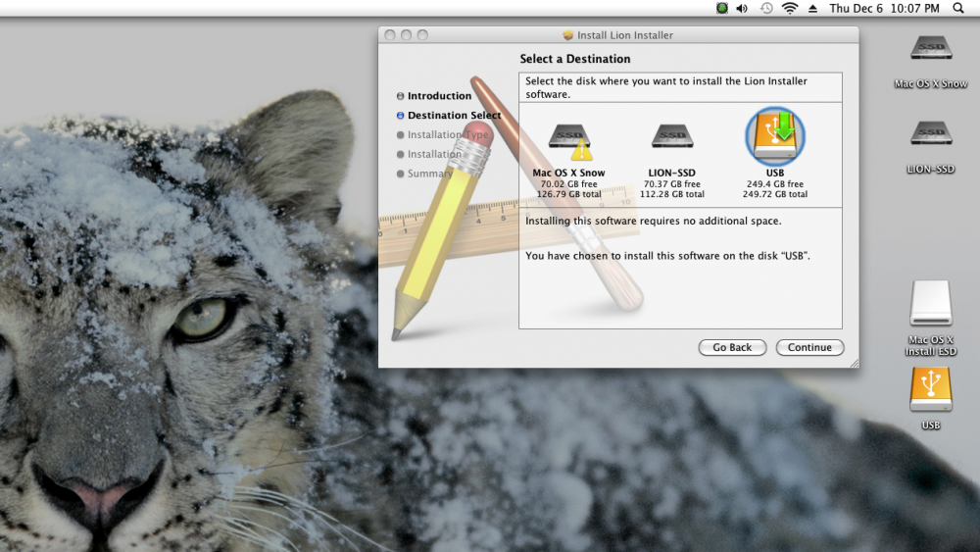Close the Install Lion Installer window
Screen dimensions: 980x552
click(390, 35)
